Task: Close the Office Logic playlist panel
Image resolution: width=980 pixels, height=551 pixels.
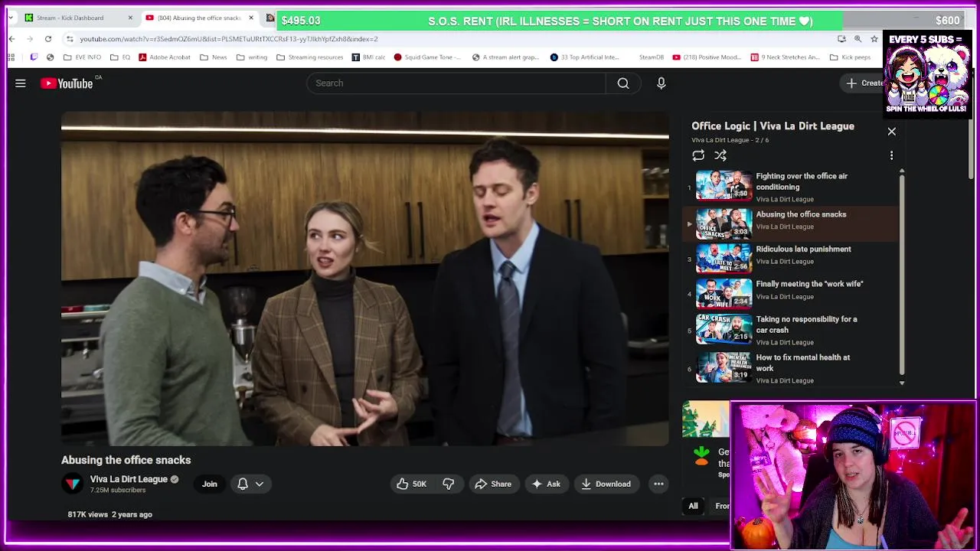Action: [891, 132]
